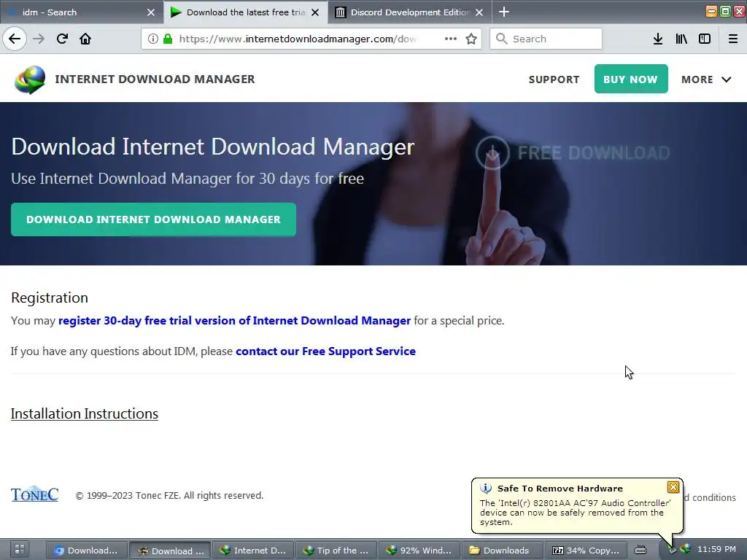
Task: Open the browser home page icon
Action: [85, 39]
